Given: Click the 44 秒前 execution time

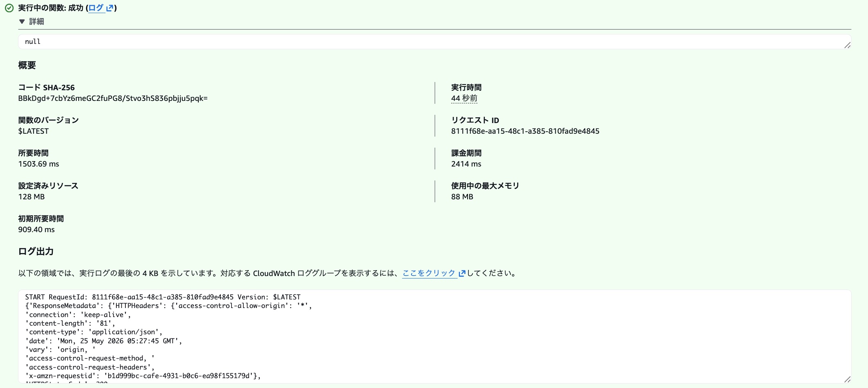Looking at the screenshot, I should coord(464,98).
